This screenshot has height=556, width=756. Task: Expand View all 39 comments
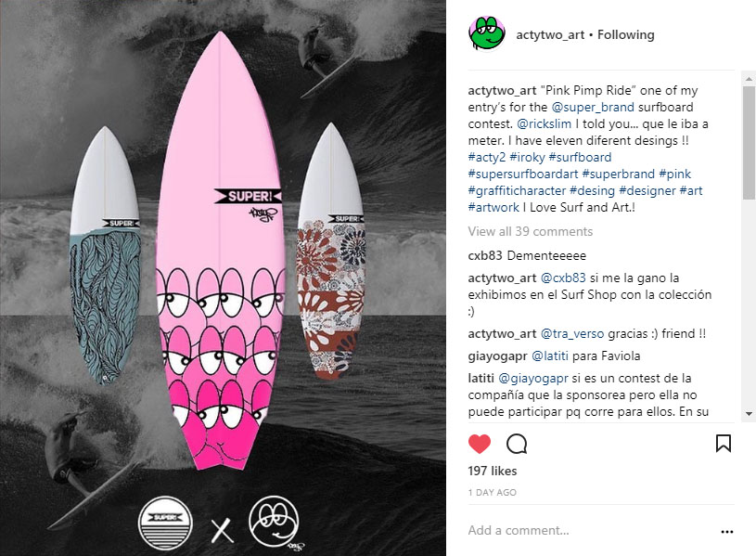coord(530,232)
